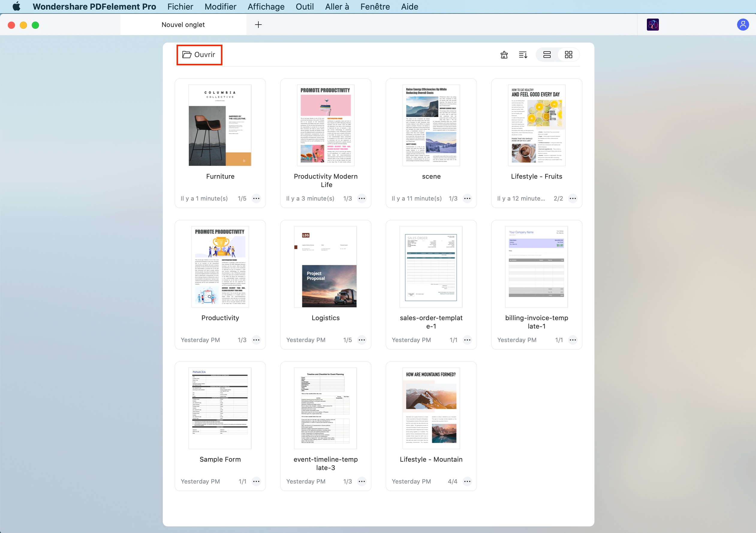
Task: Select the list view icon
Action: [547, 54]
